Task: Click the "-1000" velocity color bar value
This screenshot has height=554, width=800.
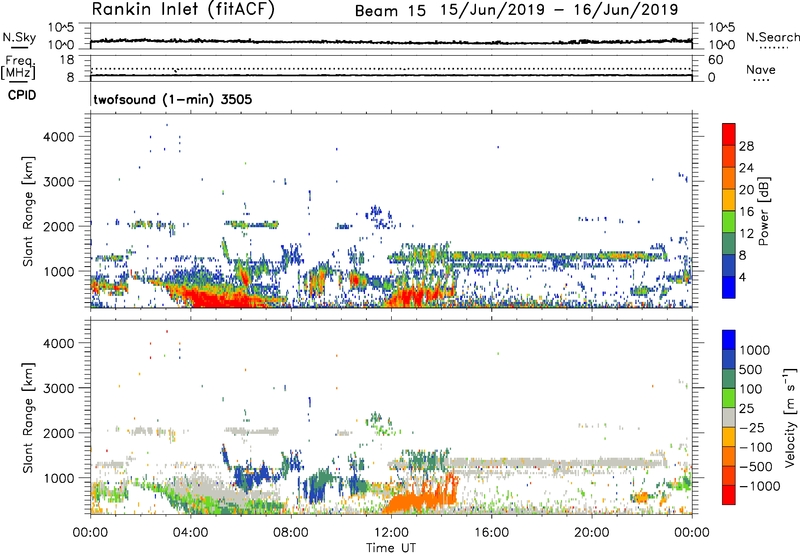Action: coord(759,486)
